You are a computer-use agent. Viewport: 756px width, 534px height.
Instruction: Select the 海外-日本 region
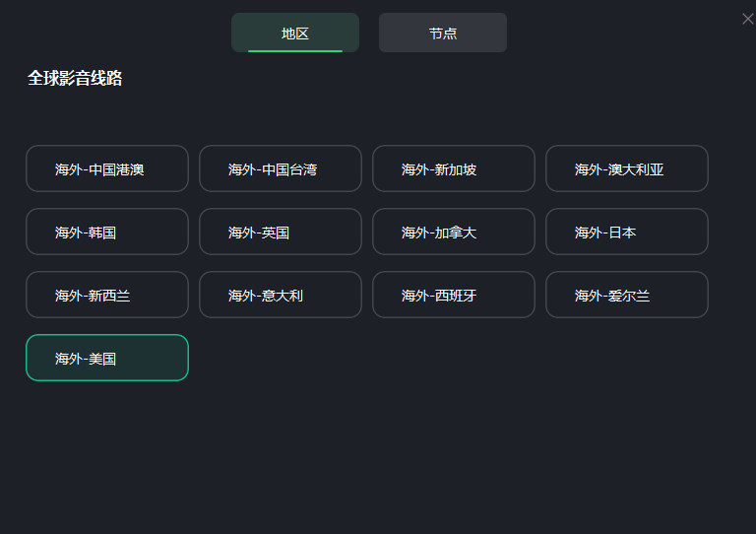[x=627, y=232]
